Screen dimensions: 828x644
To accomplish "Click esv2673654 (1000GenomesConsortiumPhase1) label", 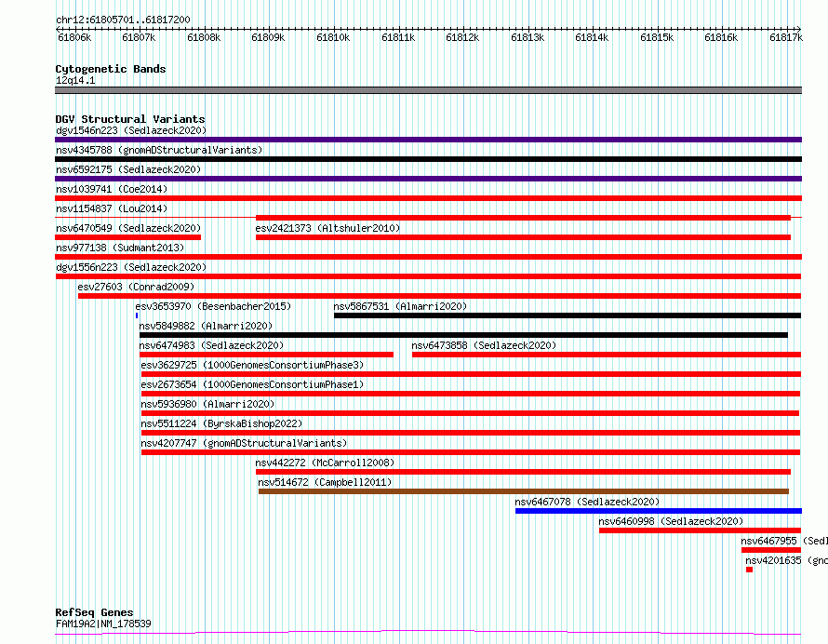I will (x=252, y=384).
